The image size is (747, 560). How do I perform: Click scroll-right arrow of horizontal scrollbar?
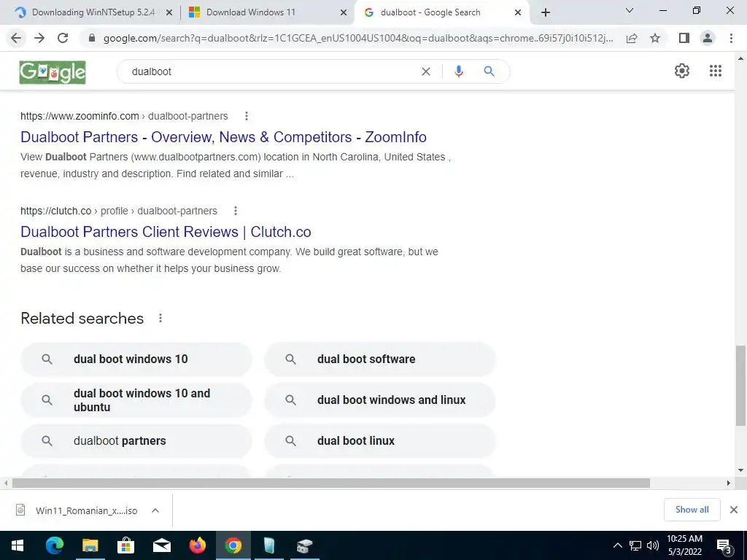pyautogui.click(x=729, y=483)
